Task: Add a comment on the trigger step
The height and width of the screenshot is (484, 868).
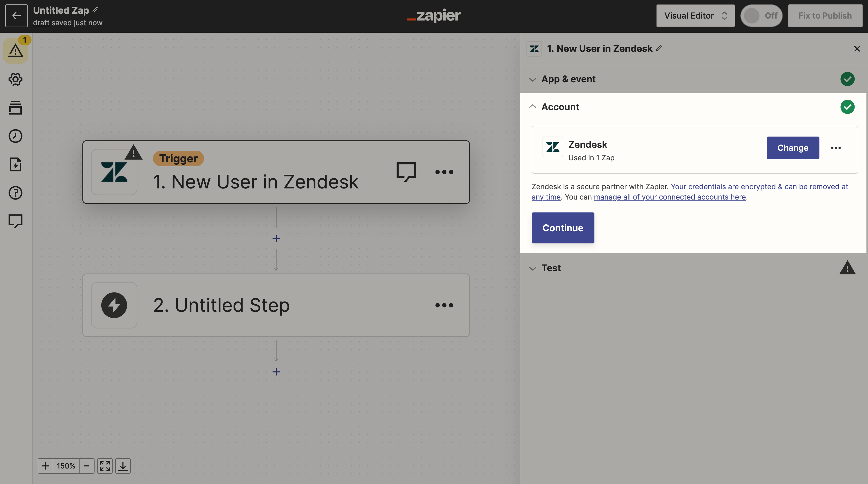Action: click(406, 172)
